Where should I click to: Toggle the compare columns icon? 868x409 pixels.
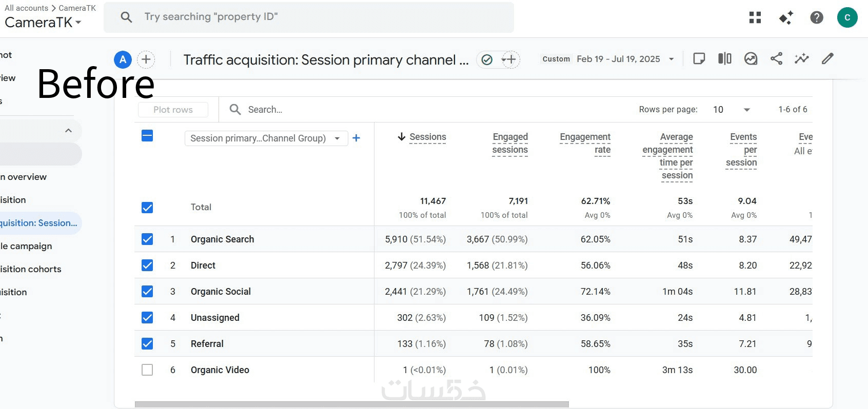(724, 58)
